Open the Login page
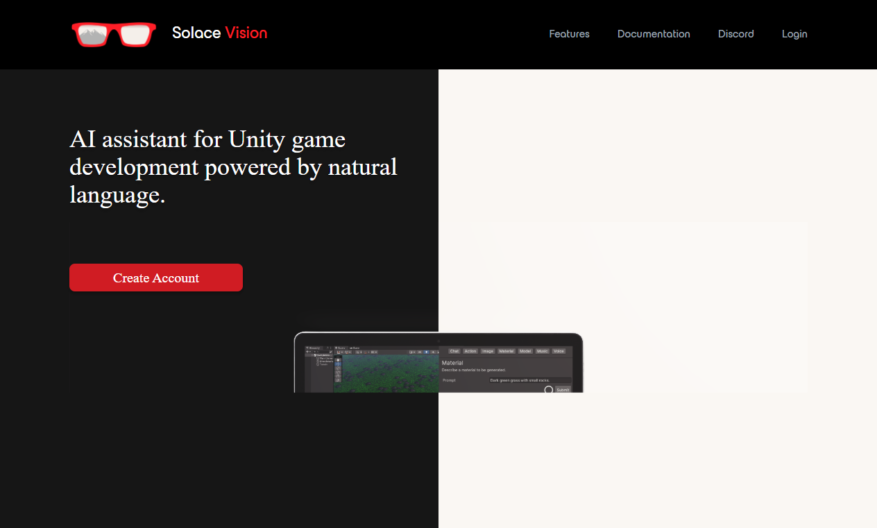This screenshot has height=528, width=877. (x=794, y=34)
